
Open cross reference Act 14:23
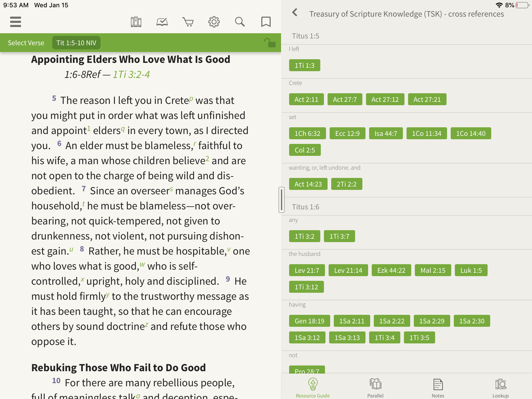point(308,184)
